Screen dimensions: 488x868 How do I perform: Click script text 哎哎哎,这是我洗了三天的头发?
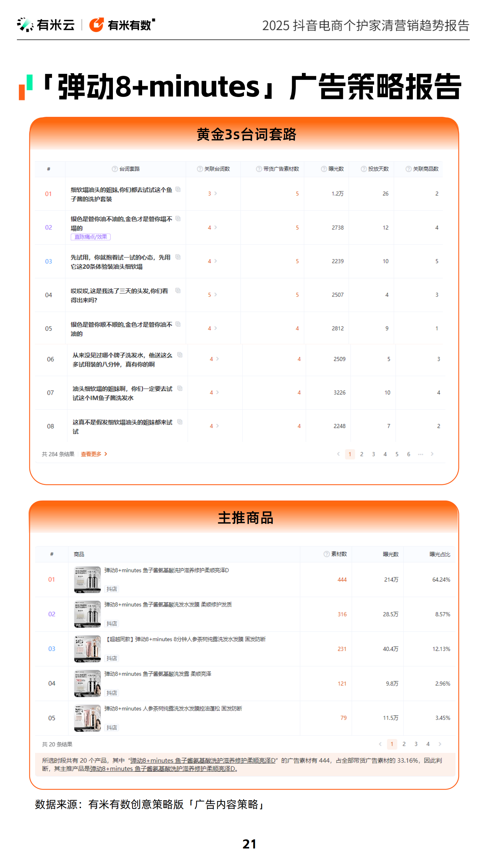(119, 296)
